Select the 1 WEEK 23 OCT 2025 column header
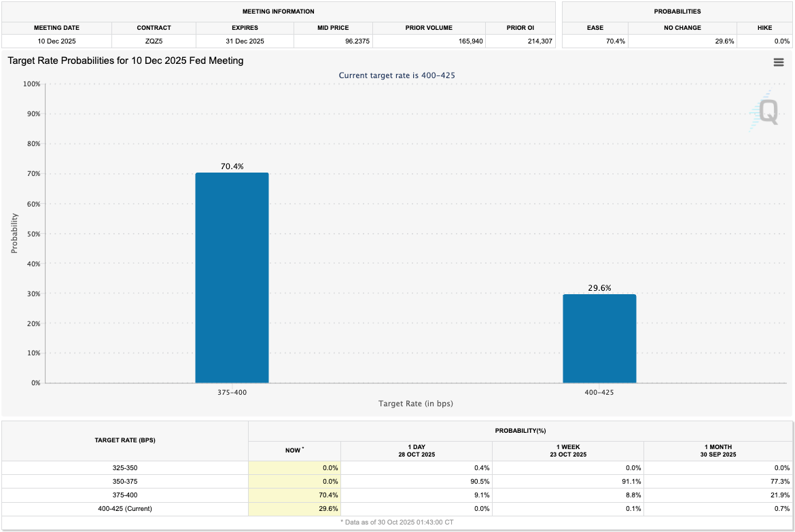 pos(567,450)
